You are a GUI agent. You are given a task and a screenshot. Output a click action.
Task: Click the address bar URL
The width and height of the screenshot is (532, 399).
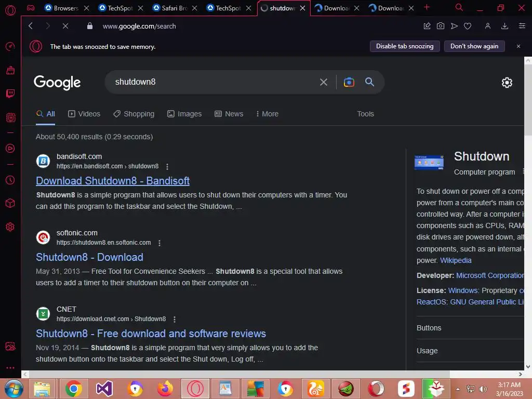(139, 26)
